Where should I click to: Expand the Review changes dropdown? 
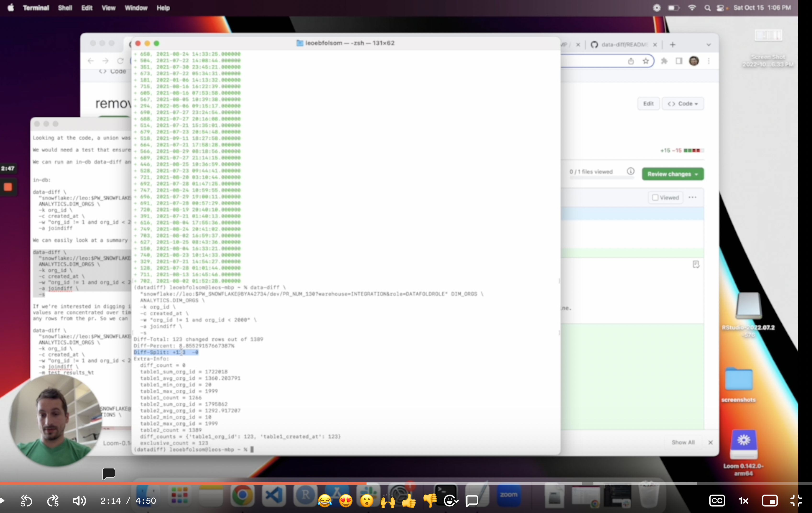pos(672,174)
